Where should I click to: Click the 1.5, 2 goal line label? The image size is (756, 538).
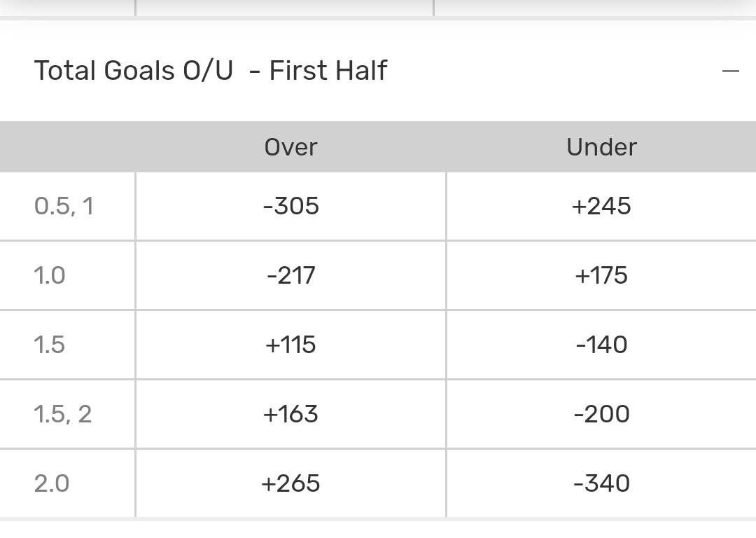[63, 414]
